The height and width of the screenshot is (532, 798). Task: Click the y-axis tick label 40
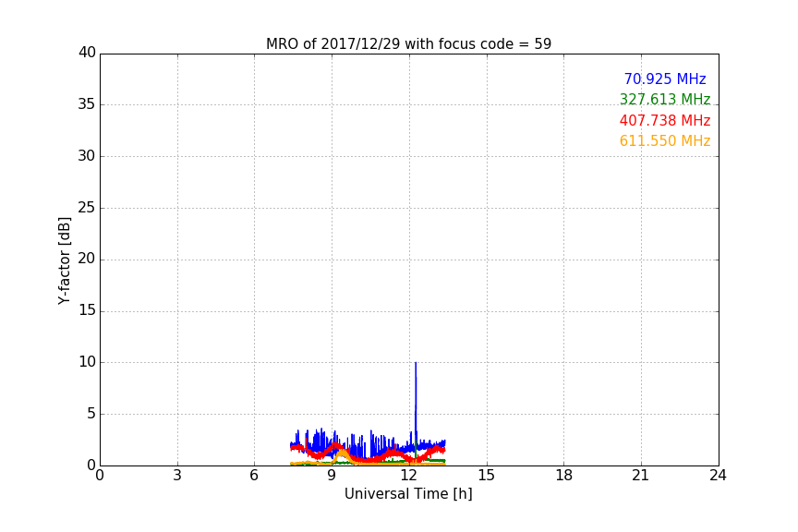(87, 53)
